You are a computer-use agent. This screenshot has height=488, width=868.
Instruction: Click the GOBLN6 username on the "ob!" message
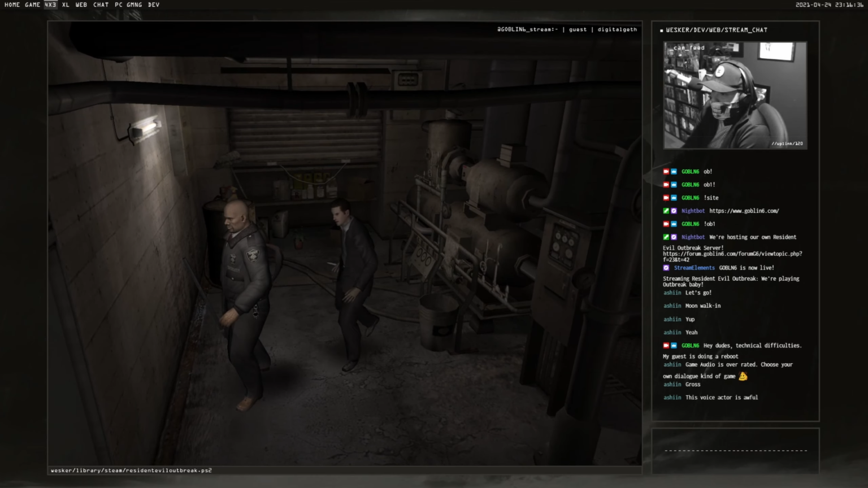[690, 172]
